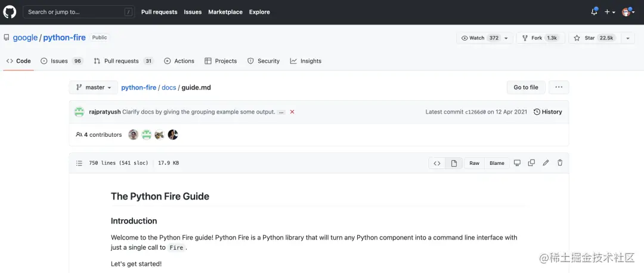
Task: Switch to source code view toggle
Action: pos(437,163)
